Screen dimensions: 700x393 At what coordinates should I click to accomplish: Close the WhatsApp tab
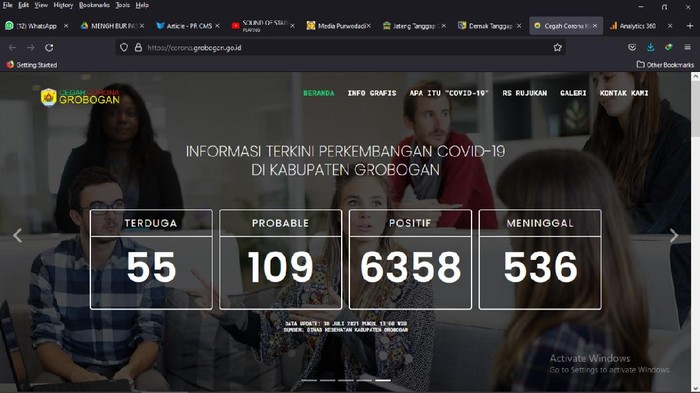(x=66, y=26)
